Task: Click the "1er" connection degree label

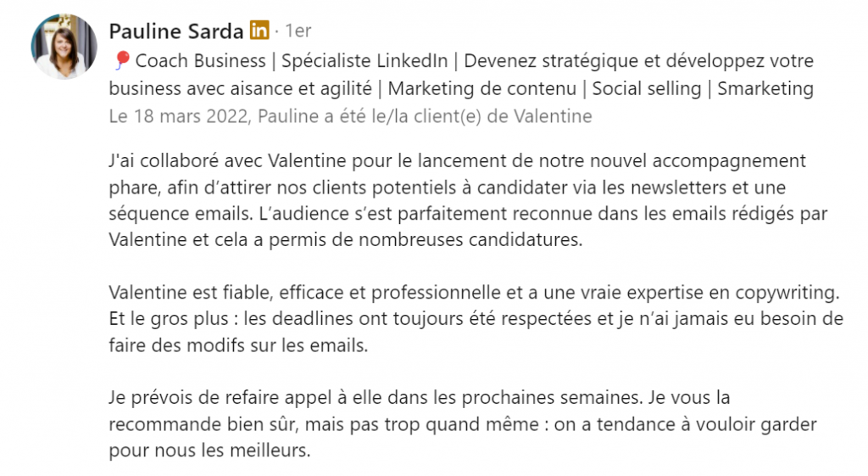Action: click(x=298, y=31)
